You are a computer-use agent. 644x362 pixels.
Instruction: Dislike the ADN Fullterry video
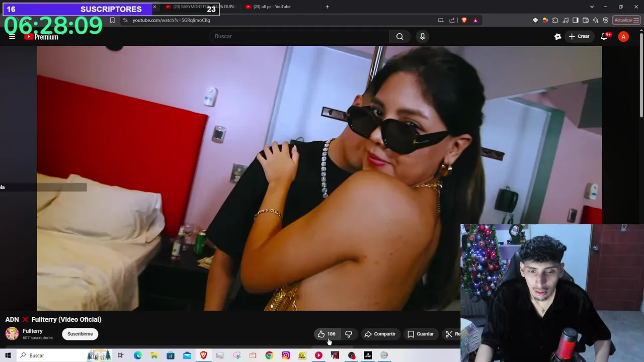click(x=348, y=334)
